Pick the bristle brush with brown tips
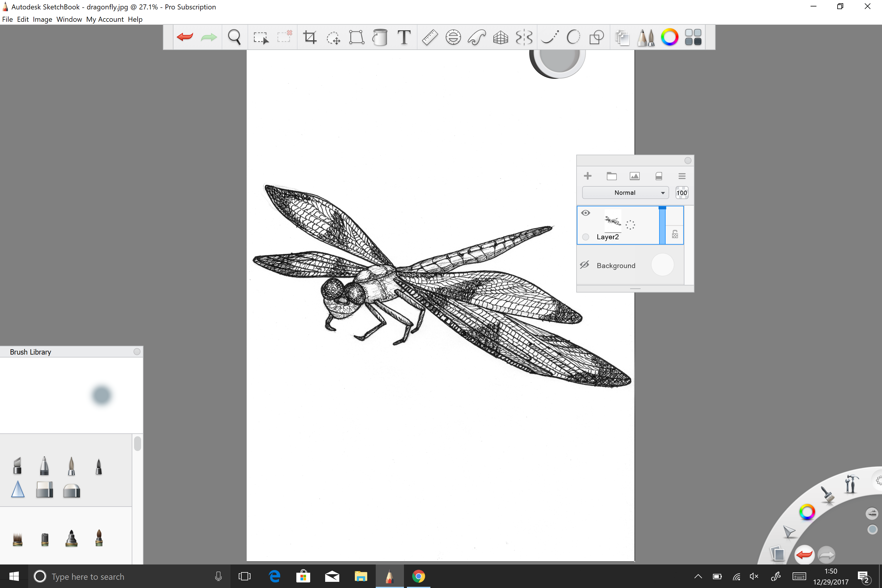The width and height of the screenshot is (882, 588). click(x=18, y=539)
